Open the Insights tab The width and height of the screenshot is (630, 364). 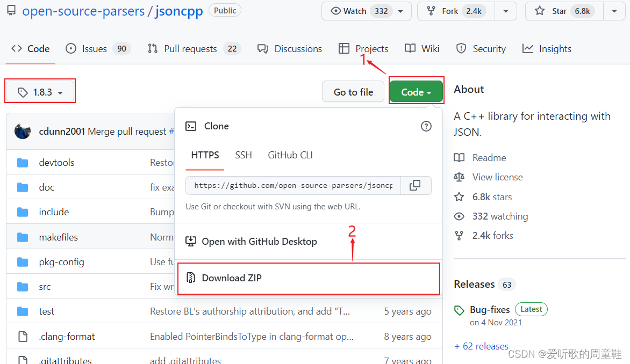coord(547,48)
